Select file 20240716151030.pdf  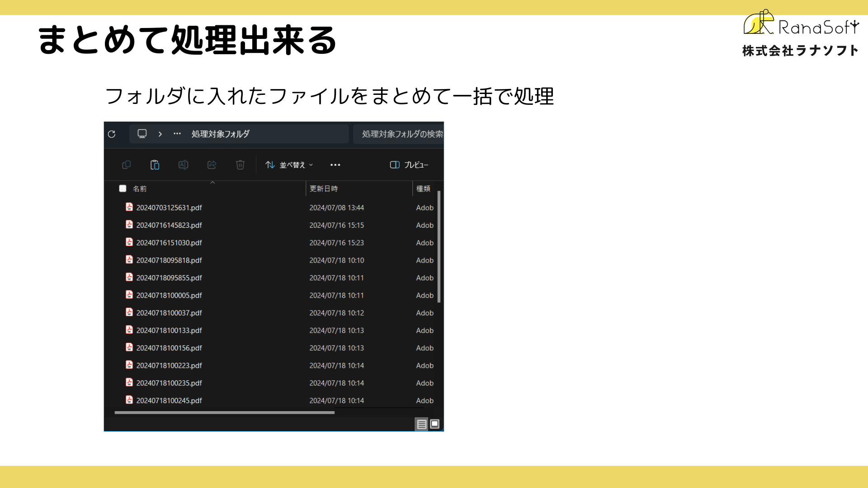point(169,243)
